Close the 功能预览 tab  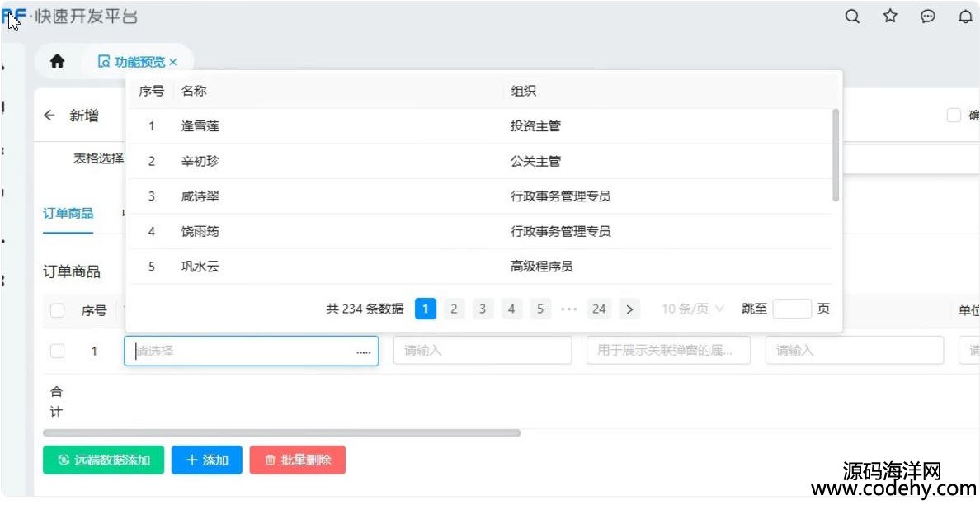(x=173, y=62)
